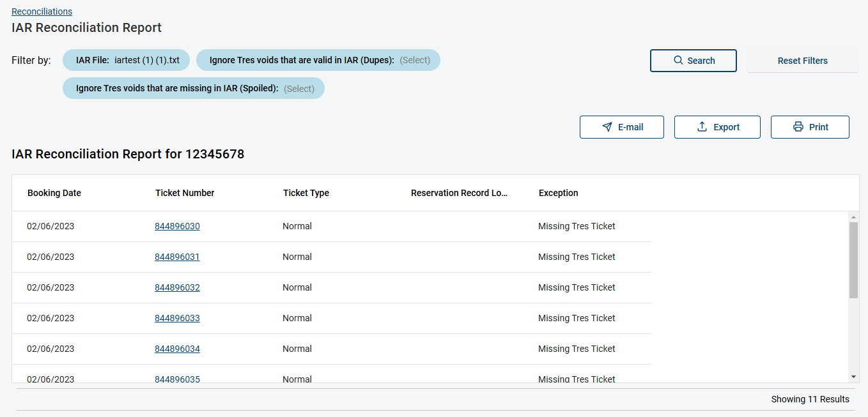
Task: Click the Print printer icon
Action: [x=798, y=127]
